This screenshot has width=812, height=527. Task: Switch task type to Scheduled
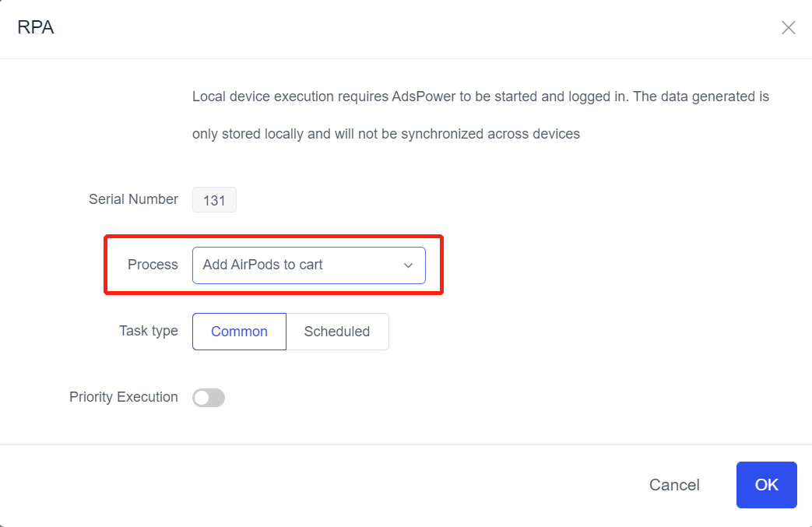coord(337,332)
